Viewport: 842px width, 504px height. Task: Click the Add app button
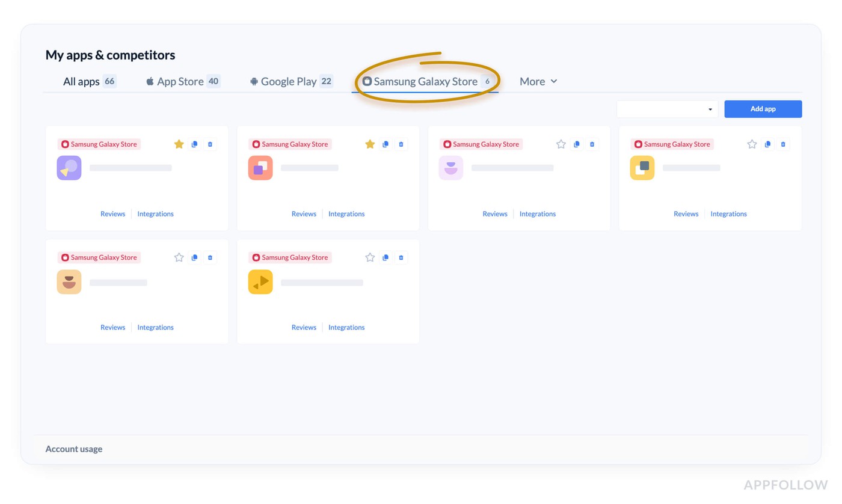pyautogui.click(x=763, y=109)
